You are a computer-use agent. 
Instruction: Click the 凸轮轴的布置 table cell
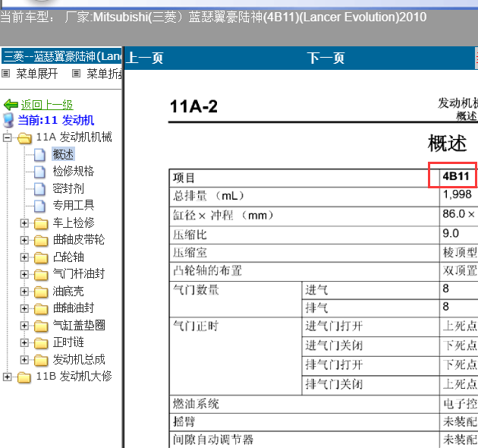304,270
